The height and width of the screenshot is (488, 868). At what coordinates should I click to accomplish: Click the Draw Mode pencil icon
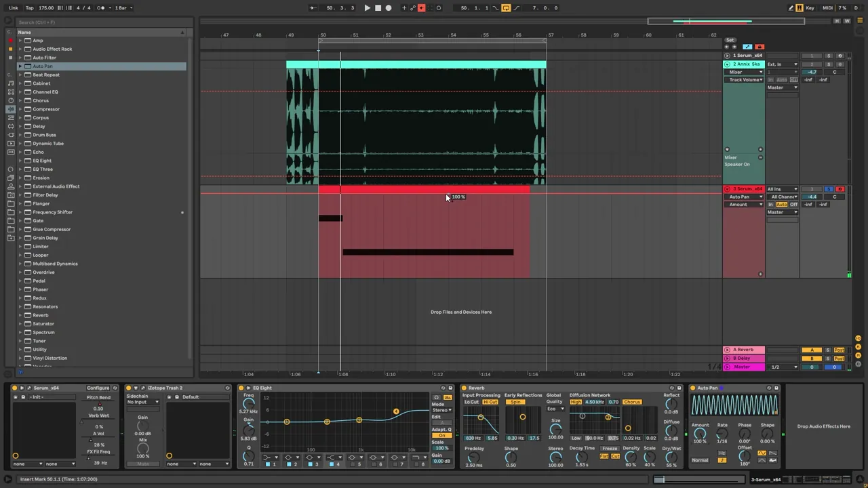(x=791, y=8)
